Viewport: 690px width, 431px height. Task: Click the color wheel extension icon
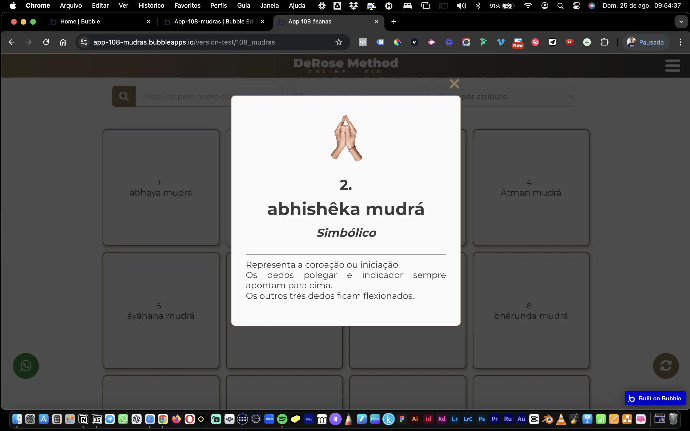(x=397, y=42)
